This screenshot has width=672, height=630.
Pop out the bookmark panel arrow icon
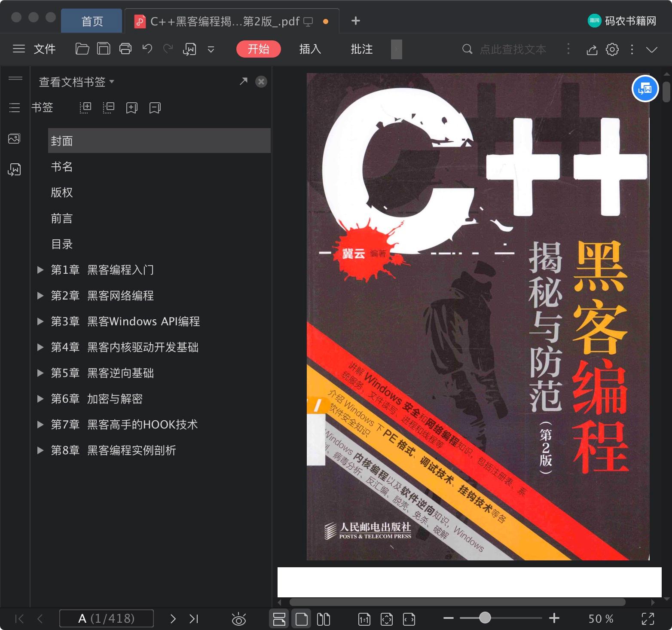(244, 81)
